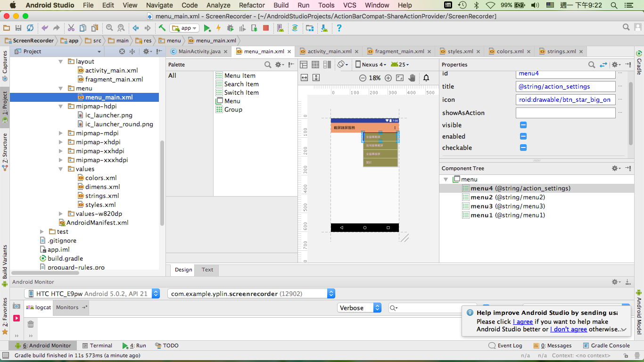Click the Open folder toolbar icon
Image resolution: width=644 pixels, height=362 pixels.
click(7, 28)
